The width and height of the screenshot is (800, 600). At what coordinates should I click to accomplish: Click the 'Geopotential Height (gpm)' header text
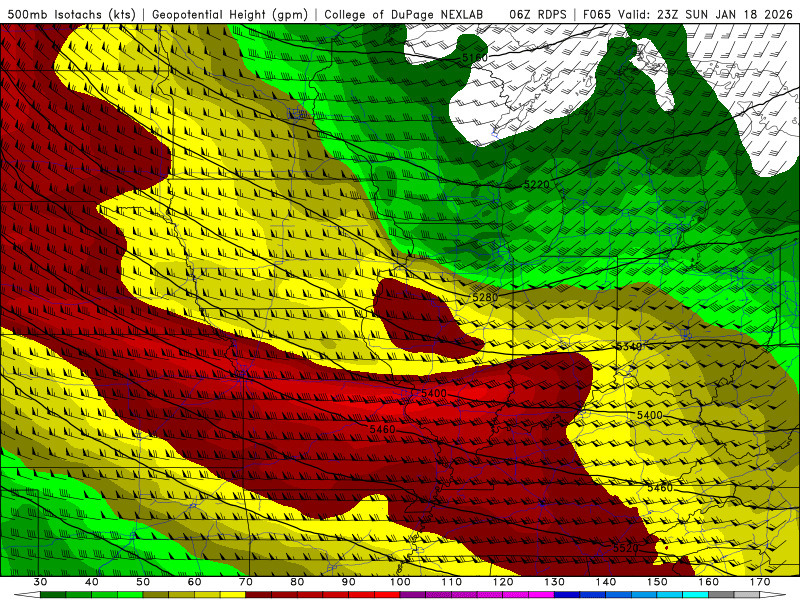(230, 14)
